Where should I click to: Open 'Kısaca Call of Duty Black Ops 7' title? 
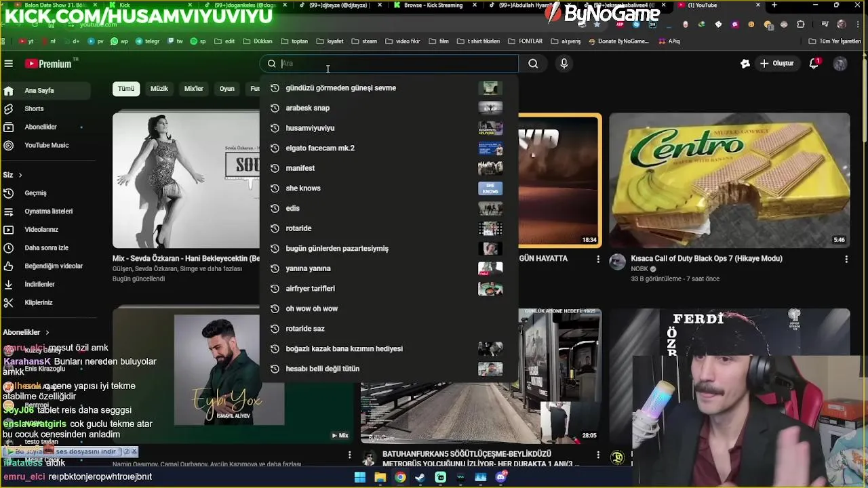coord(707,258)
